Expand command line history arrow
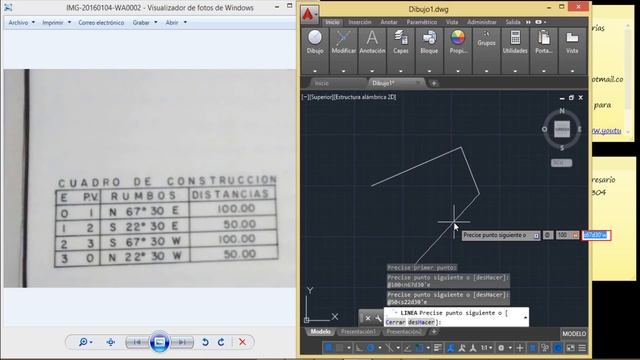 (x=525, y=317)
